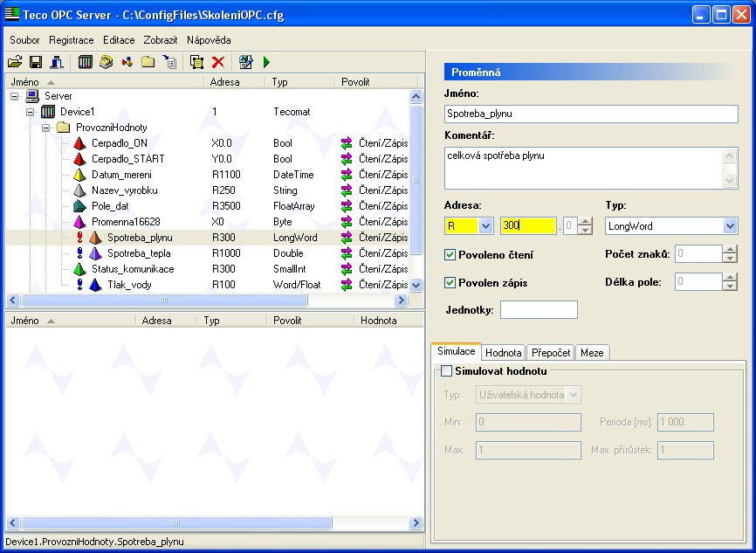Viewport: 756px width, 553px height.
Task: Click the yellow telephone modem toolbar icon
Action: pyautogui.click(x=107, y=62)
